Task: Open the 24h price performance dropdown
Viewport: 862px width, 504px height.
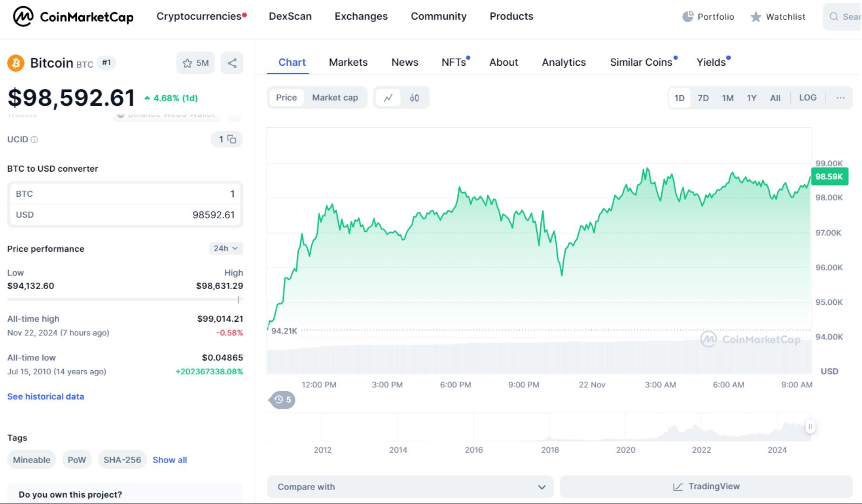Action: click(x=226, y=249)
